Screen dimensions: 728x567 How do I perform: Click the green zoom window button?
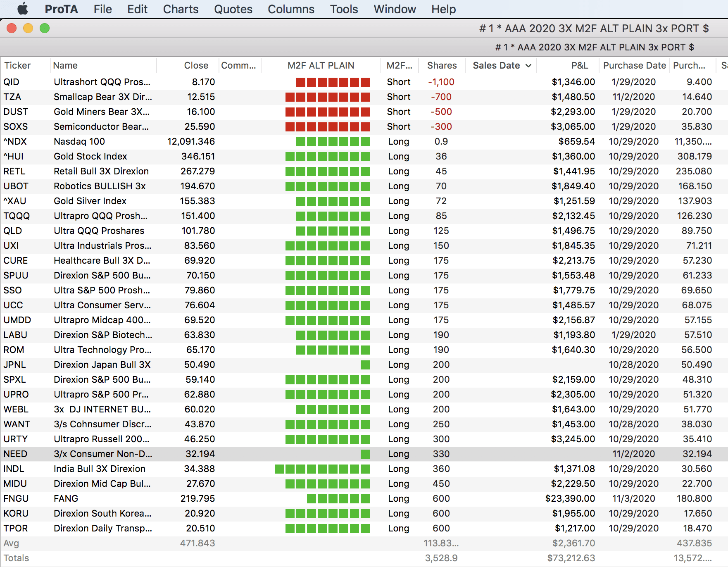[x=45, y=28]
